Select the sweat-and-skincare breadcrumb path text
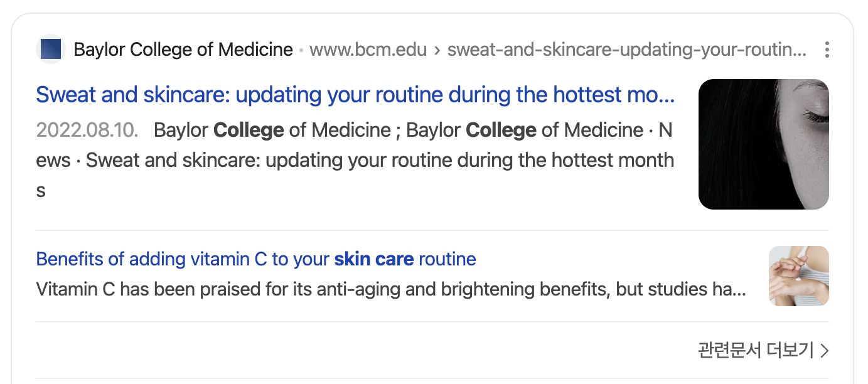This screenshot has height=384, width=868. click(626, 49)
